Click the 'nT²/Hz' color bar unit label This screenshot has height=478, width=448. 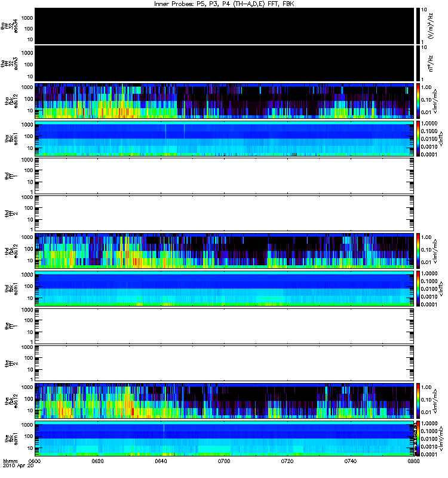point(431,63)
